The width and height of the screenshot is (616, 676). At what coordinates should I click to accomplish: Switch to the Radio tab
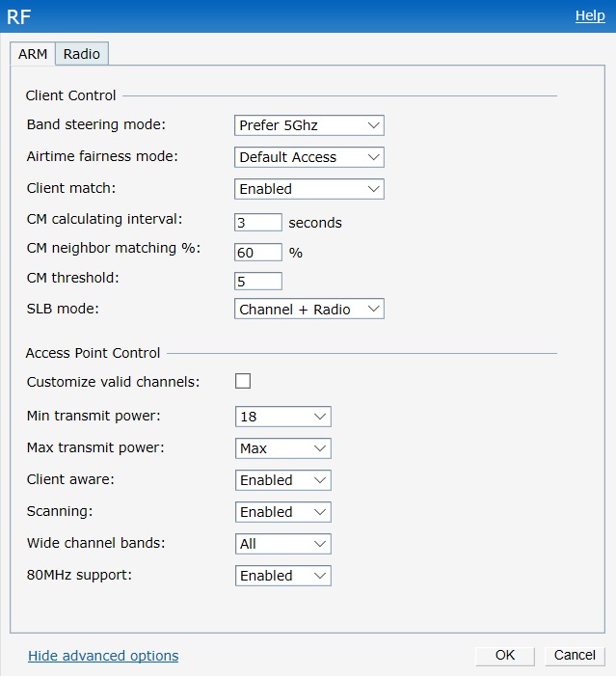tap(82, 55)
